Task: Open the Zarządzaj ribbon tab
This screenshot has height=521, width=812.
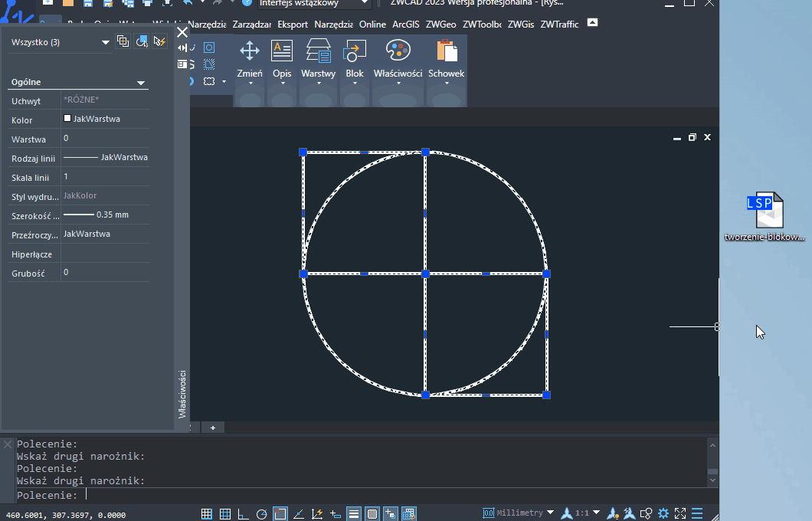Action: (x=252, y=25)
